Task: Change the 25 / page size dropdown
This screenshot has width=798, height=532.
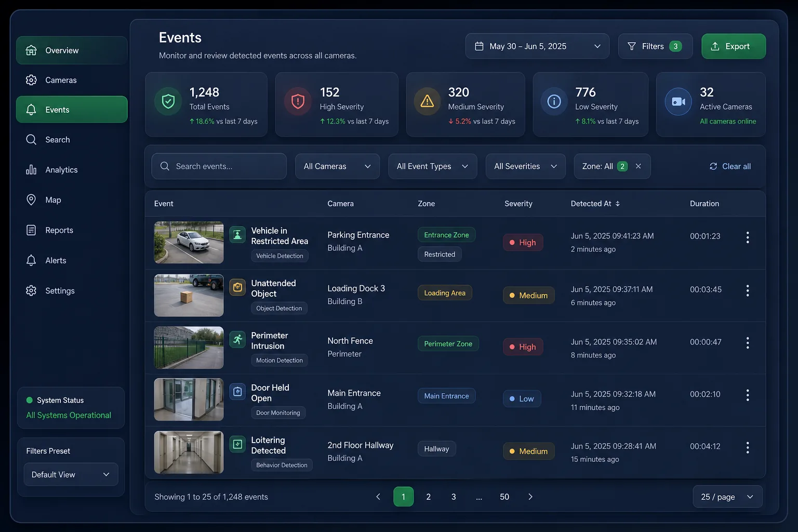Action: [727, 497]
